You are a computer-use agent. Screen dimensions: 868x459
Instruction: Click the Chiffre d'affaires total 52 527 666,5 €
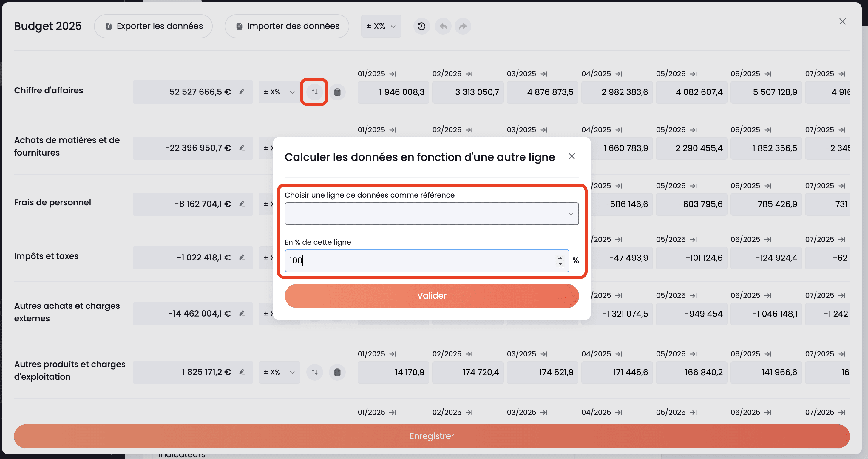(x=193, y=92)
